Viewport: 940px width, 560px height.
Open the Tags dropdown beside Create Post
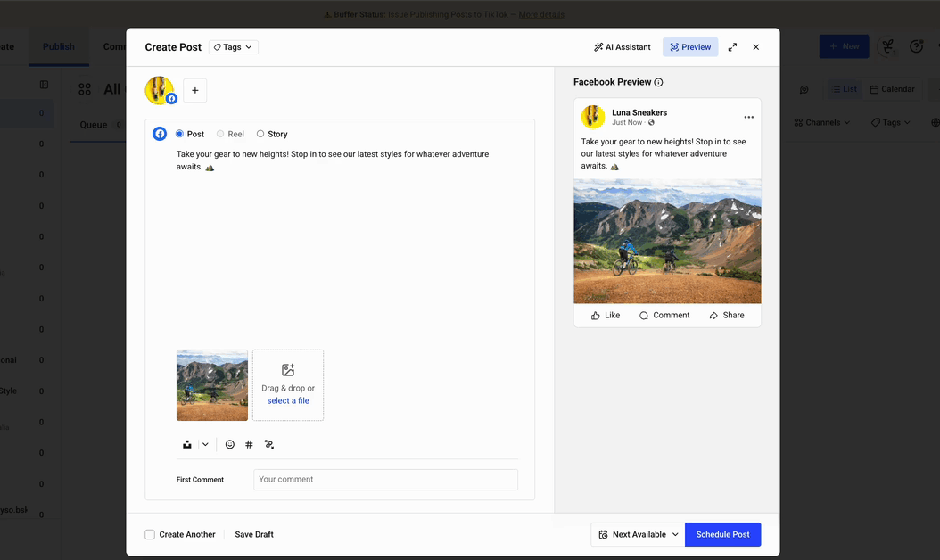coord(233,46)
